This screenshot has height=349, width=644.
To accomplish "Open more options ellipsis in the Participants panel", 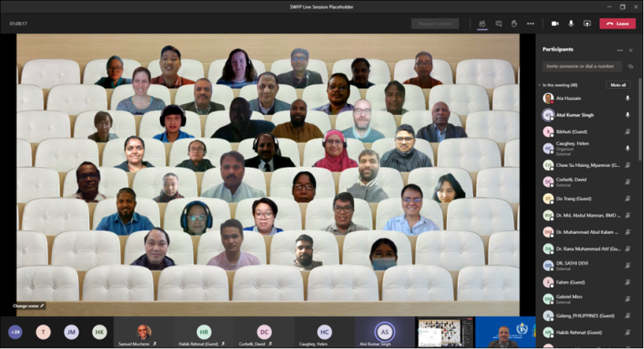I will [x=620, y=50].
